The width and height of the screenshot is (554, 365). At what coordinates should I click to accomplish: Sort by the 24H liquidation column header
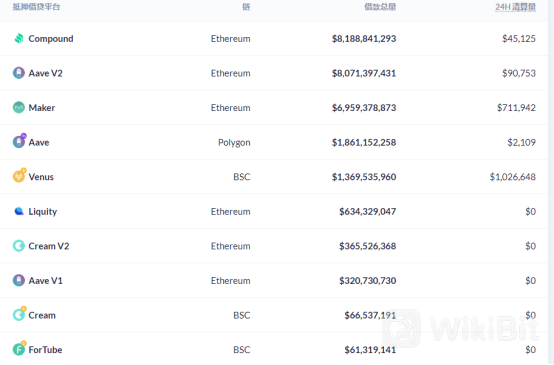515,7
